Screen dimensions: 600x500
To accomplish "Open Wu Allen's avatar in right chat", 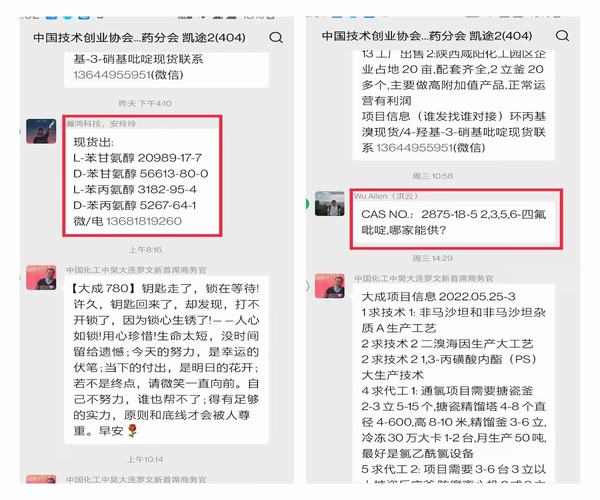I will click(x=330, y=204).
